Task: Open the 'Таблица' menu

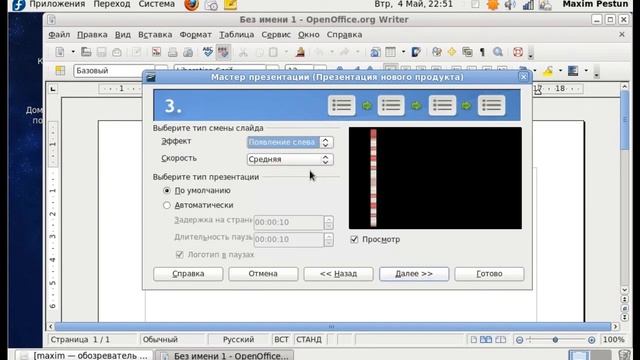Action: point(237,35)
